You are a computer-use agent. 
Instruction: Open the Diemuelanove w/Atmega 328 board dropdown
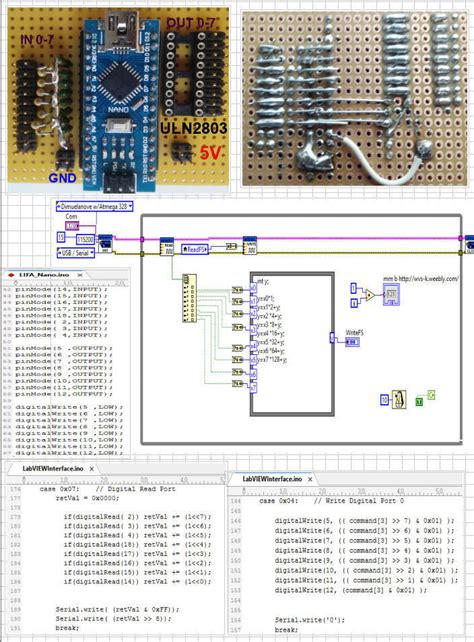tap(95, 206)
